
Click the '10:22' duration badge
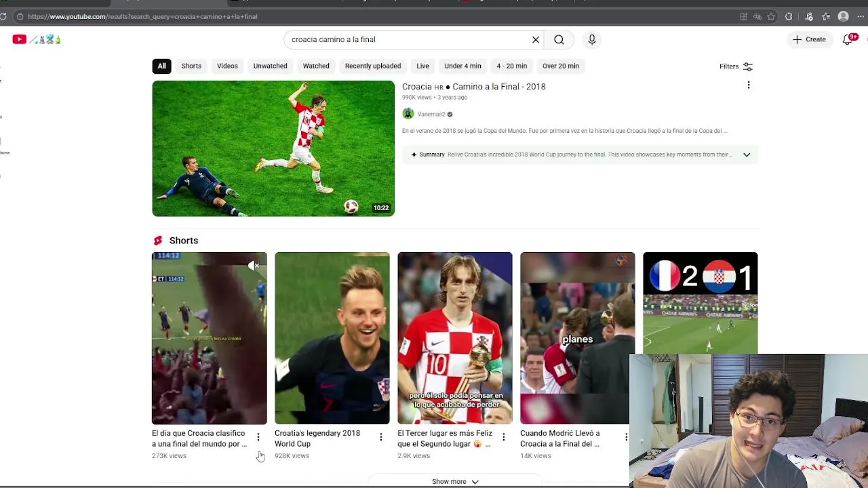coord(381,208)
